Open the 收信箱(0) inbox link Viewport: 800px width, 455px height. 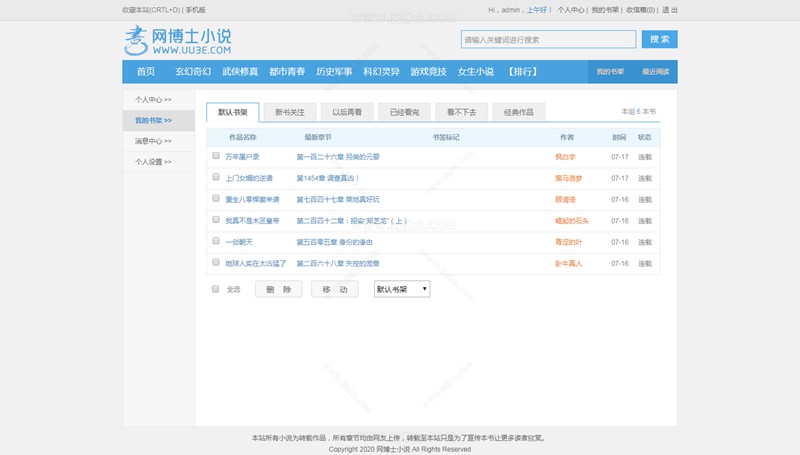point(641,10)
